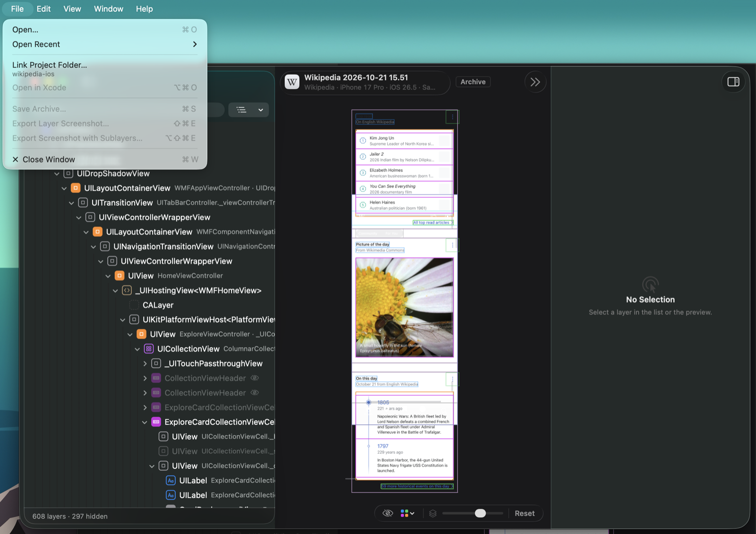Collapse the UITransitionView tree row
756x534 pixels.
[x=71, y=203]
